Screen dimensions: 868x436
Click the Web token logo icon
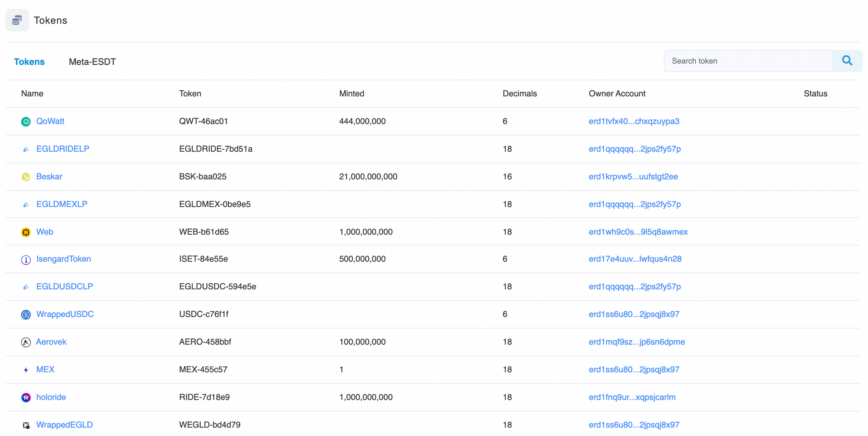(26, 232)
